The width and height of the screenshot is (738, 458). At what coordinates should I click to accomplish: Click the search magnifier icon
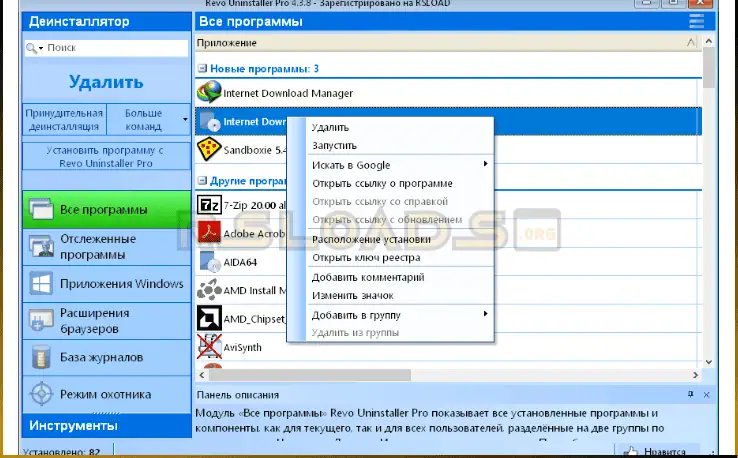coord(31,48)
